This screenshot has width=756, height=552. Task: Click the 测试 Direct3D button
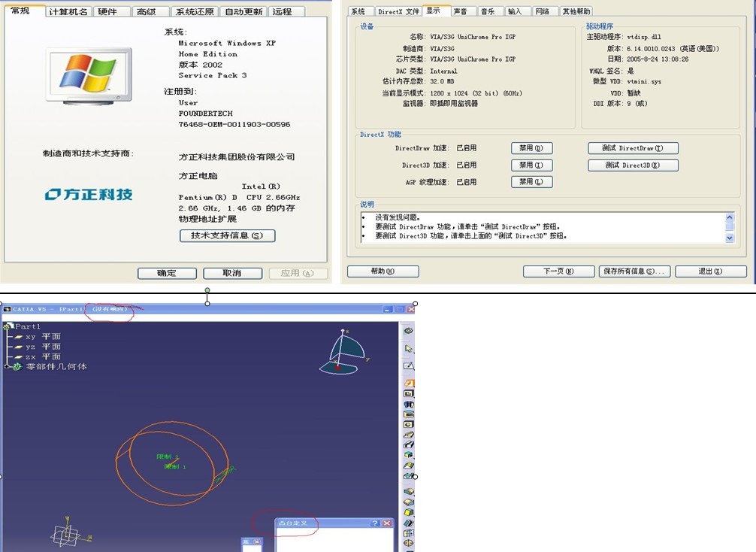tap(633, 165)
